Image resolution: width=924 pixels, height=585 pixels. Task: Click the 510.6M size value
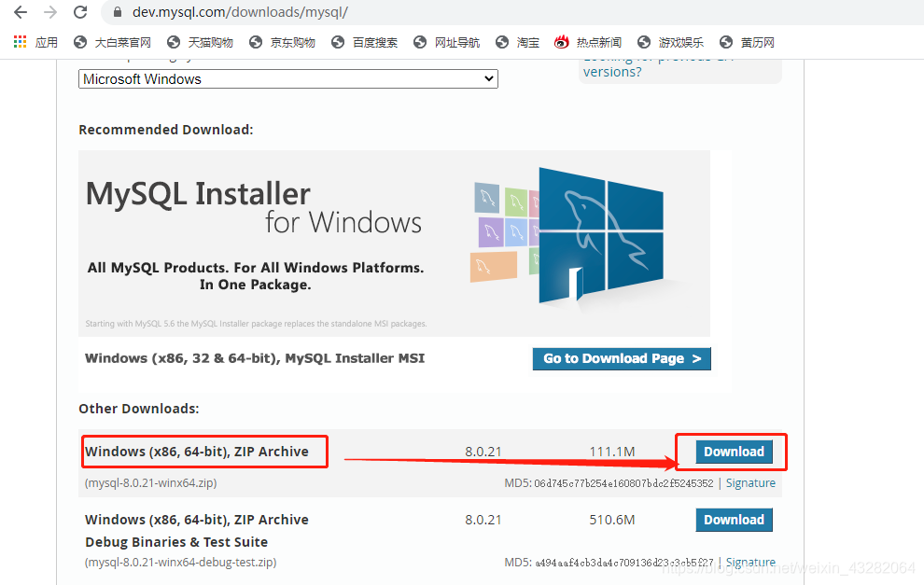[612, 520]
